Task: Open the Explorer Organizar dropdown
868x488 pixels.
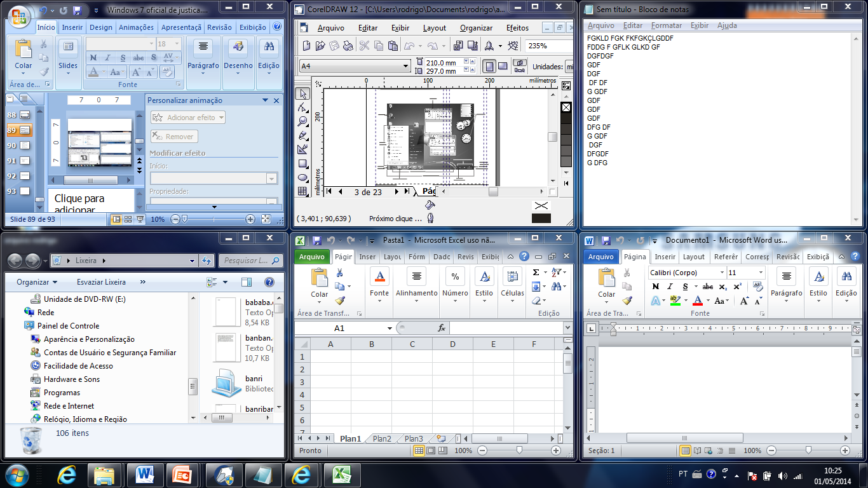Action: click(37, 282)
